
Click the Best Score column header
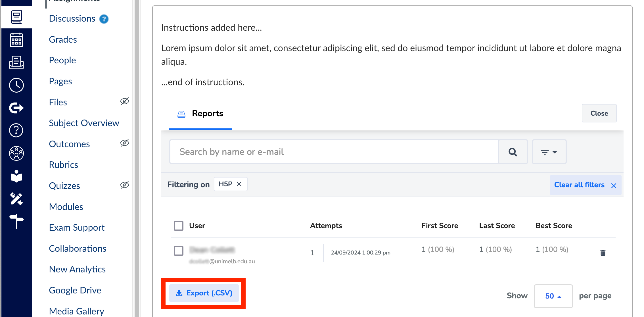[554, 226]
